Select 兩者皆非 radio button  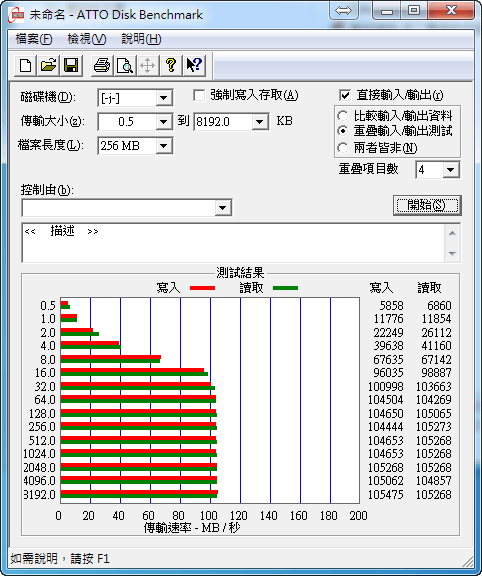tap(342, 148)
